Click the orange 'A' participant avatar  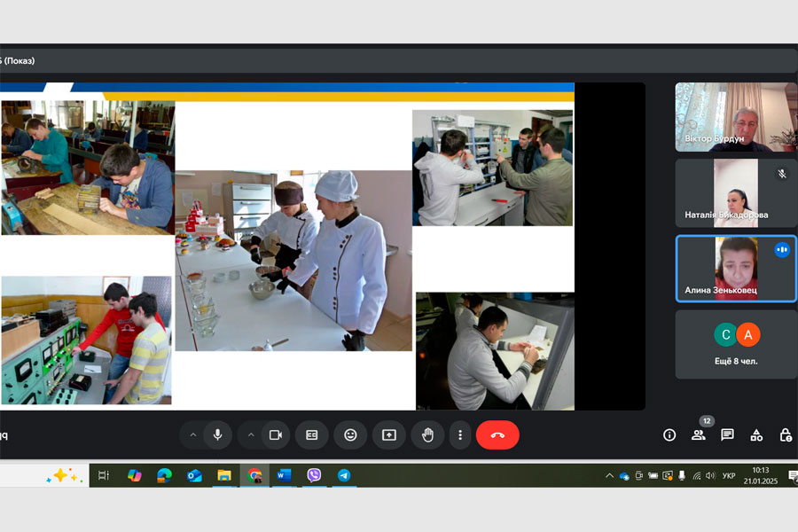click(748, 334)
